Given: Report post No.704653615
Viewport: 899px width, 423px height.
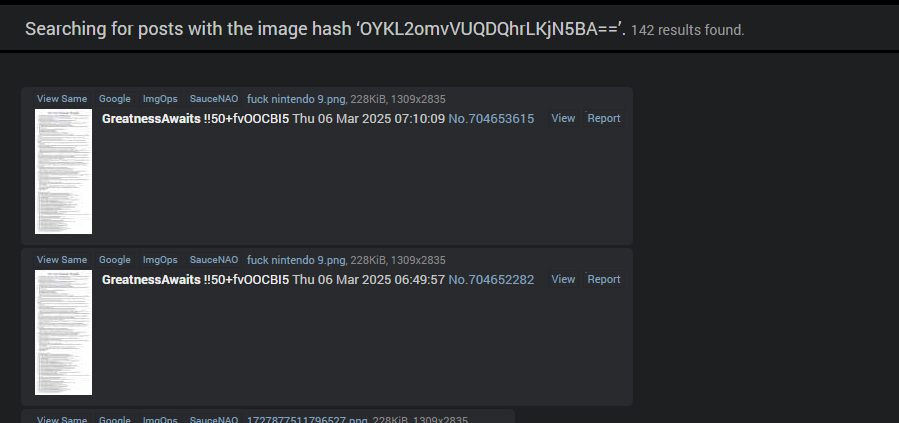Looking at the screenshot, I should pos(604,118).
